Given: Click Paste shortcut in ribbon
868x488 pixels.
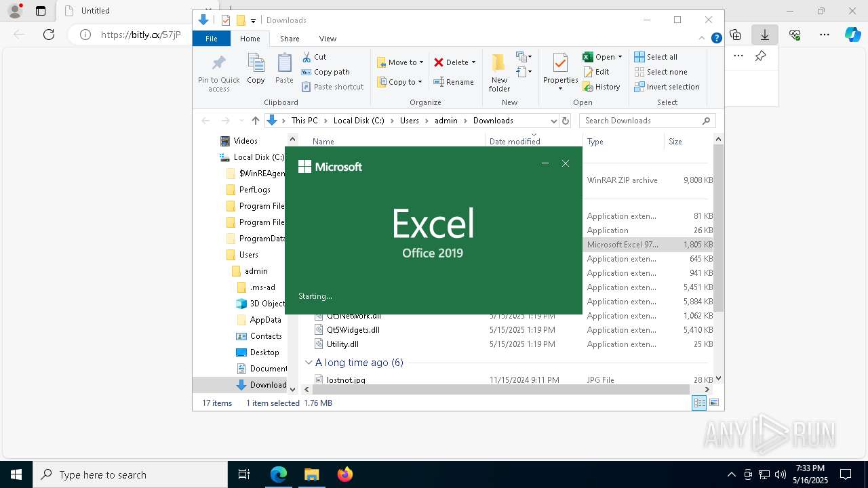Looking at the screenshot, I should (x=333, y=87).
